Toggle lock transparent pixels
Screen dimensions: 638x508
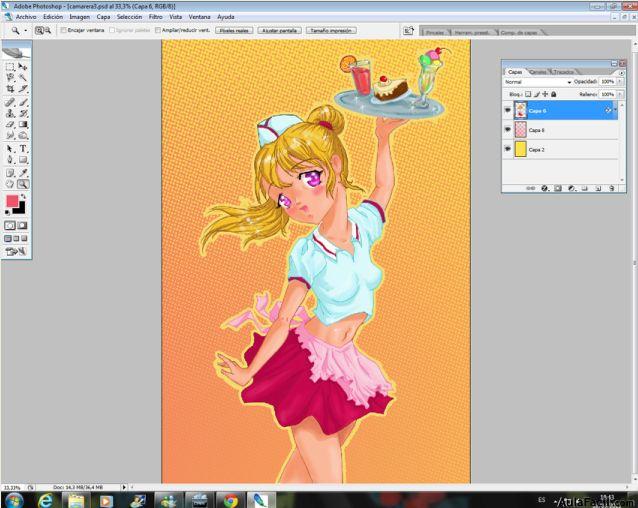coord(528,94)
